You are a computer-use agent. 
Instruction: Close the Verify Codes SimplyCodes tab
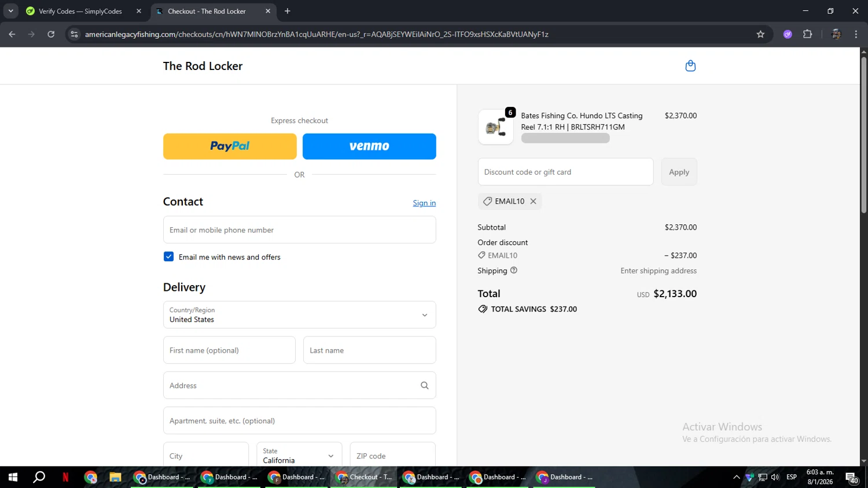click(x=139, y=11)
